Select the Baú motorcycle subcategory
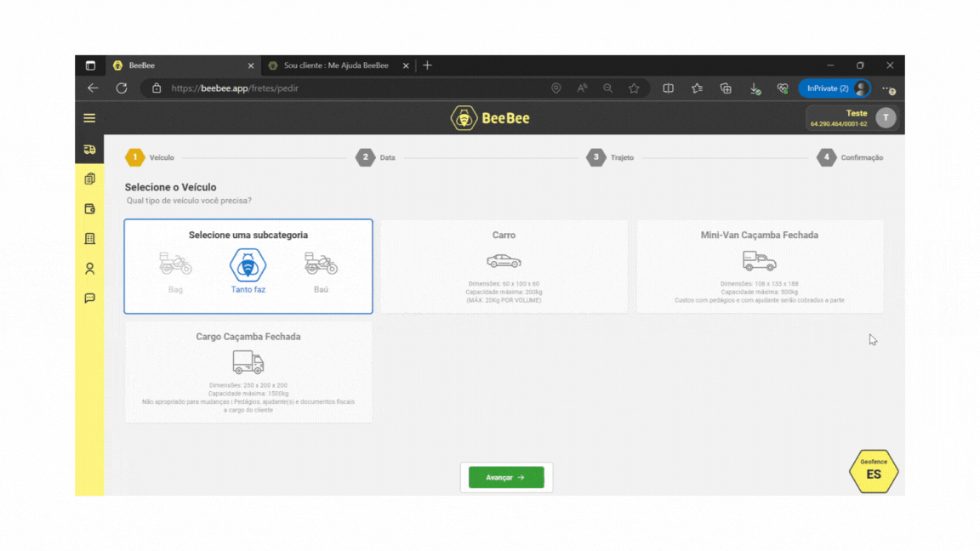This screenshot has width=980, height=551. click(321, 272)
